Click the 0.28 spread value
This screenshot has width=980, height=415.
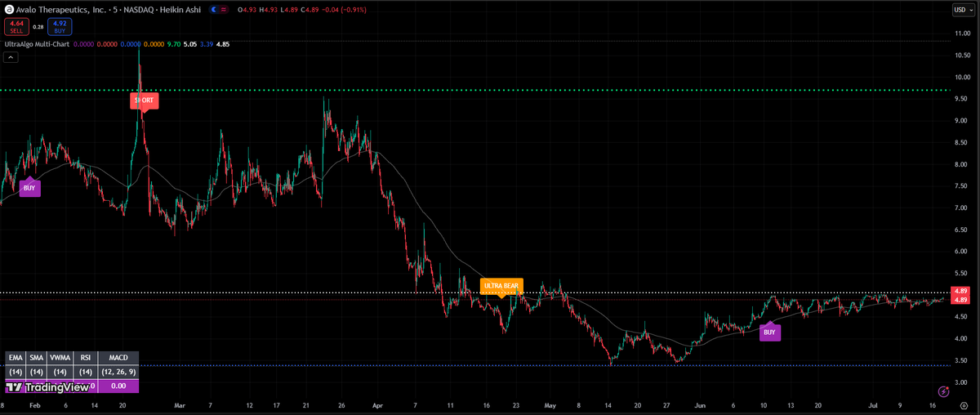tap(38, 27)
